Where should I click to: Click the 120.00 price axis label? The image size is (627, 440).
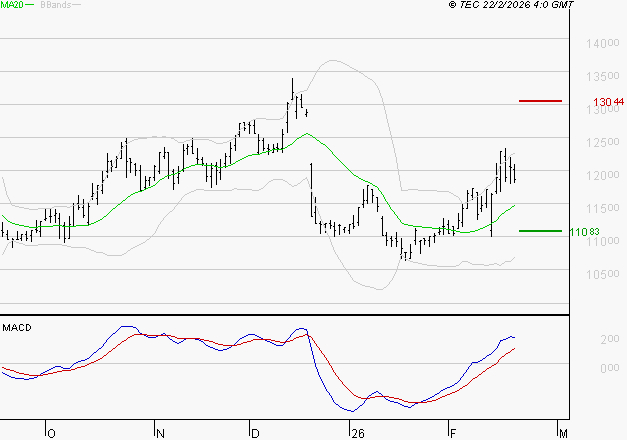coord(603,175)
